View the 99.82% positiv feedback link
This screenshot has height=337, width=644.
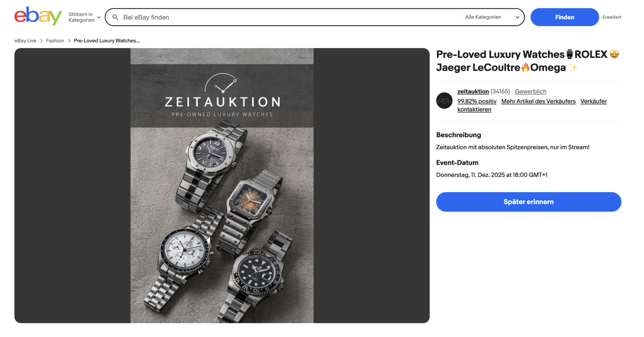click(477, 101)
